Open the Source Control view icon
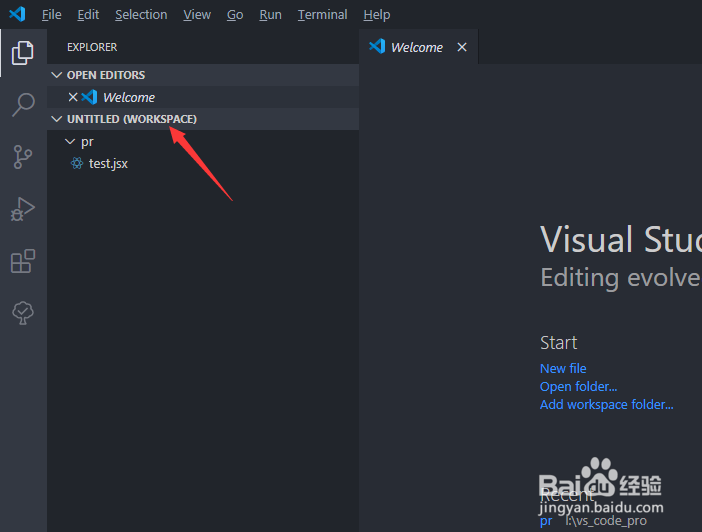Screen dimensions: 702x532 click(x=23, y=157)
